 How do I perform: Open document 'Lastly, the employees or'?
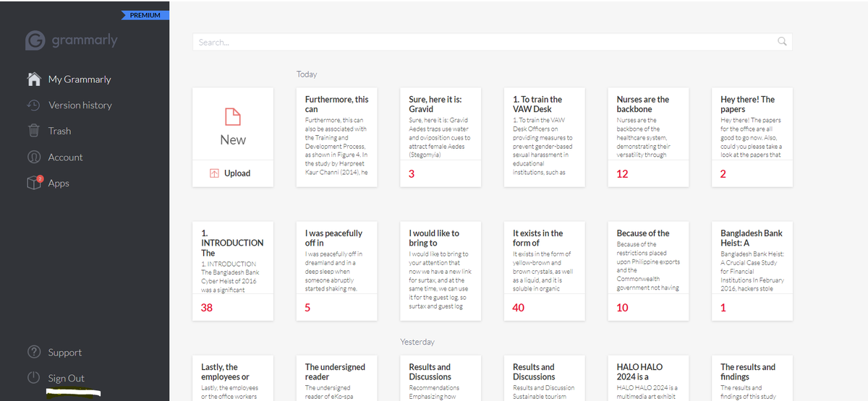[233, 378]
